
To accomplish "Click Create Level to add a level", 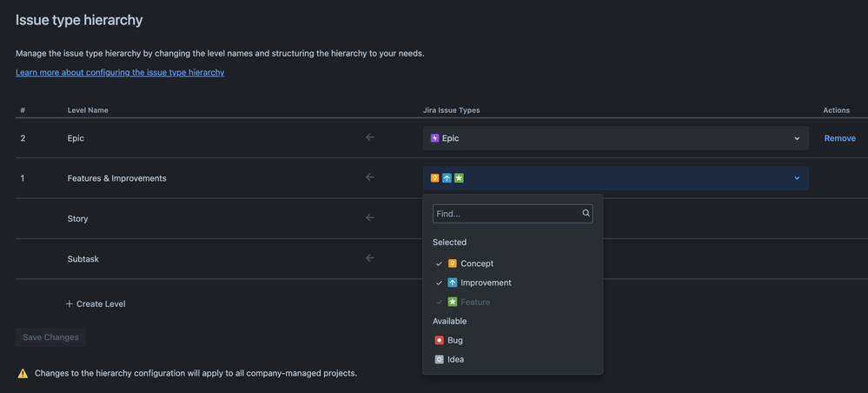I will coord(96,304).
